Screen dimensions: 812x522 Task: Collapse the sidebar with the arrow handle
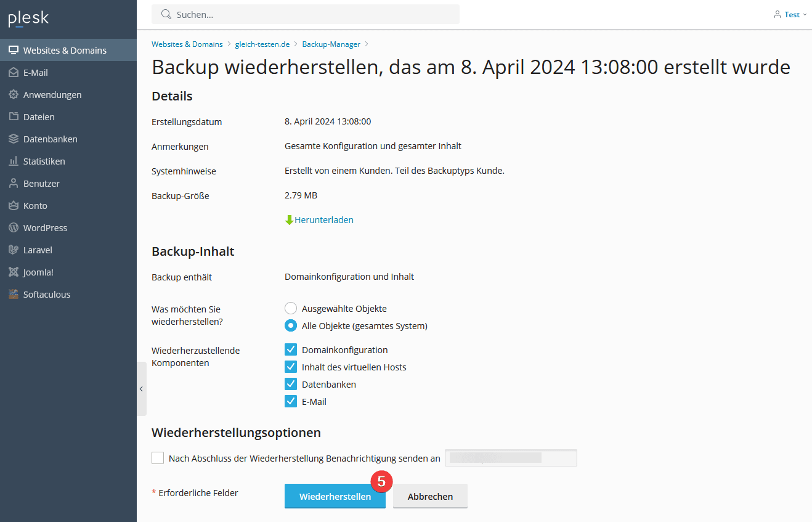[141, 389]
